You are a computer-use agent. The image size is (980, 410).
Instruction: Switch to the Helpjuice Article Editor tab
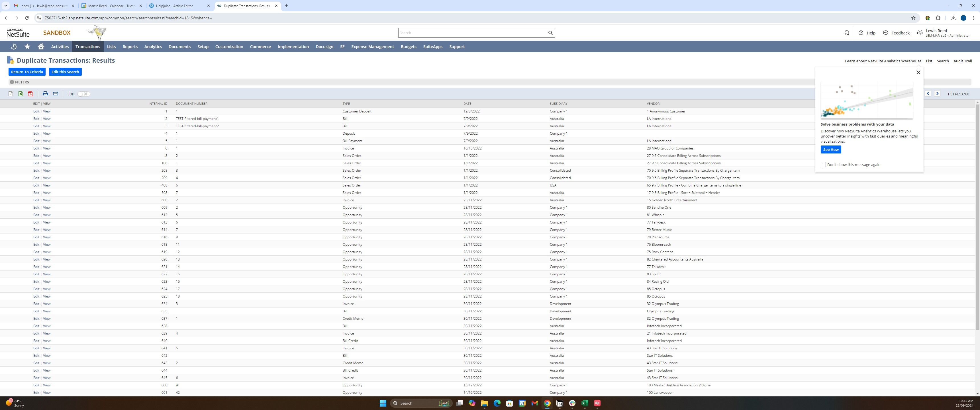pos(174,6)
